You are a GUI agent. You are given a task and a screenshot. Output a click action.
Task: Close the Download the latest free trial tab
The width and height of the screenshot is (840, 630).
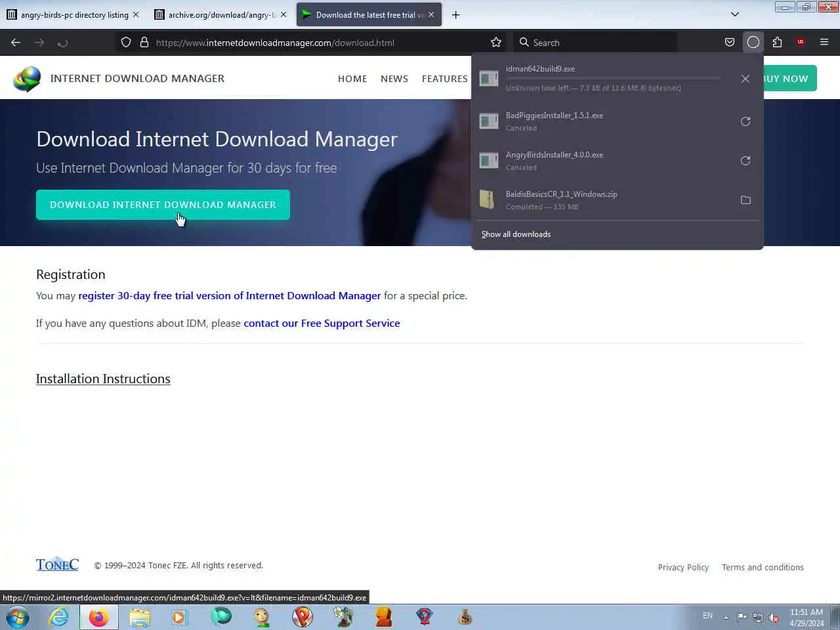[431, 14]
